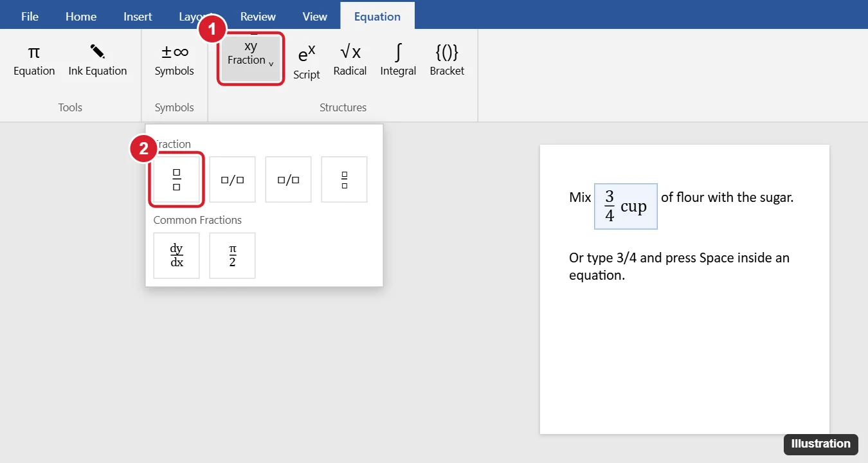Insert the π/2 common fraction
Screen dimensions: 868x463
233,255
